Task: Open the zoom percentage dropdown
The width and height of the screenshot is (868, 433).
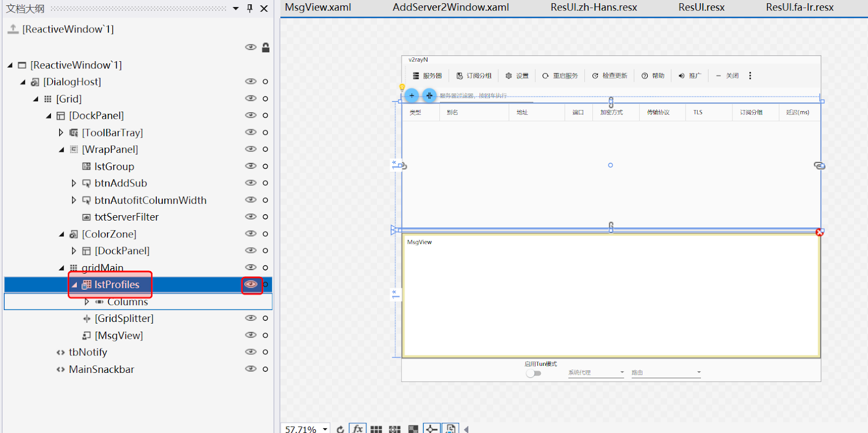Action: [325, 429]
